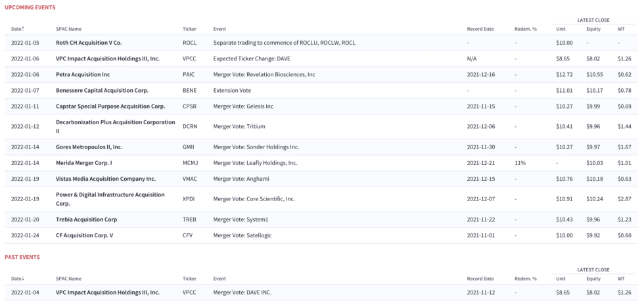Sort Upcoming Events by Ticker column header
This screenshot has height=303, width=644.
click(x=189, y=29)
